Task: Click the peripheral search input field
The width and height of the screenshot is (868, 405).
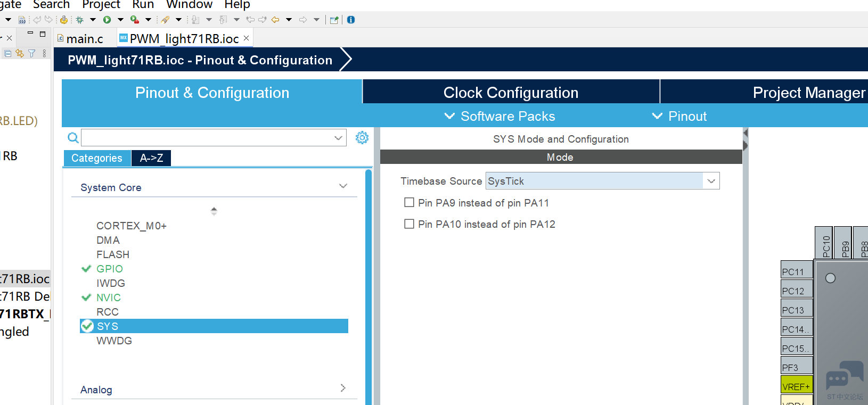Action: (x=208, y=138)
